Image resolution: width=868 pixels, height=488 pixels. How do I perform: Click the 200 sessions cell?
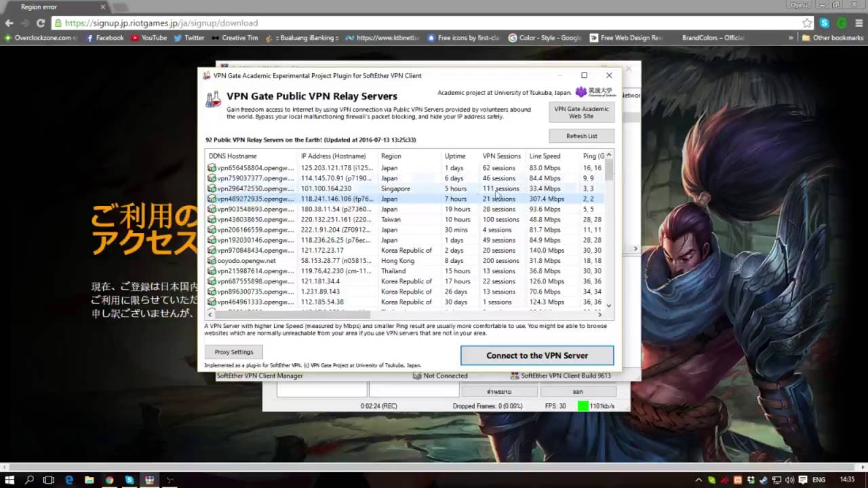500,260
